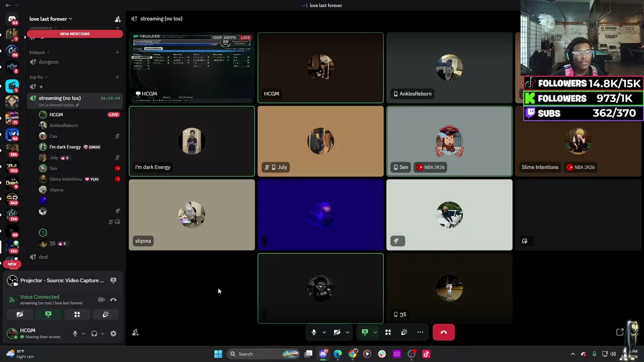Open noise suppression options in voice panel
Viewport: 644px width, 362px height.
(101, 300)
